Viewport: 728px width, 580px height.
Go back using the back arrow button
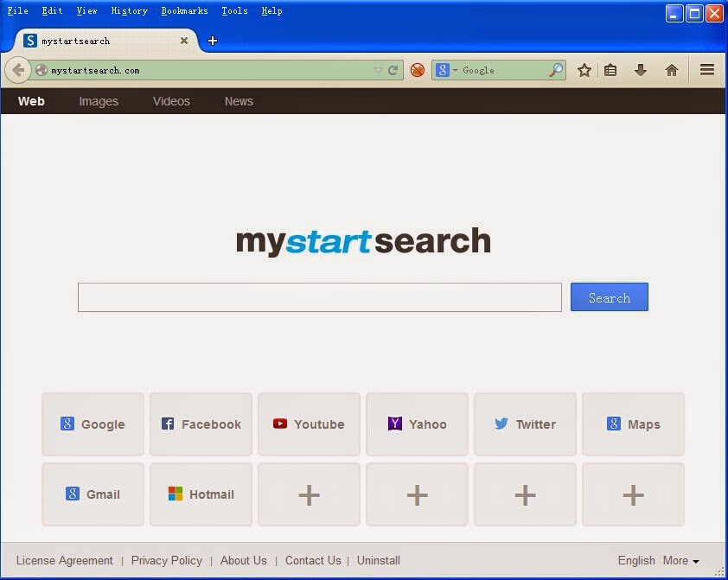[x=17, y=71]
